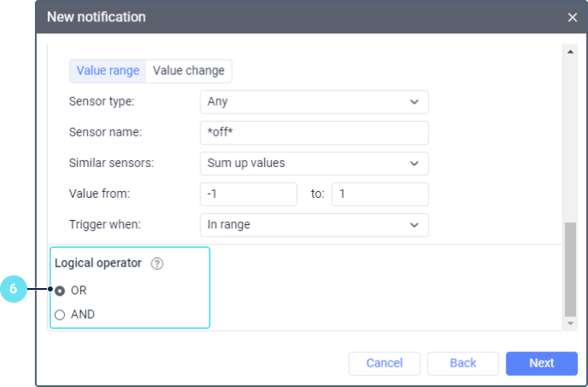The width and height of the screenshot is (588, 387).
Task: Proceed with the Next button
Action: 541,363
